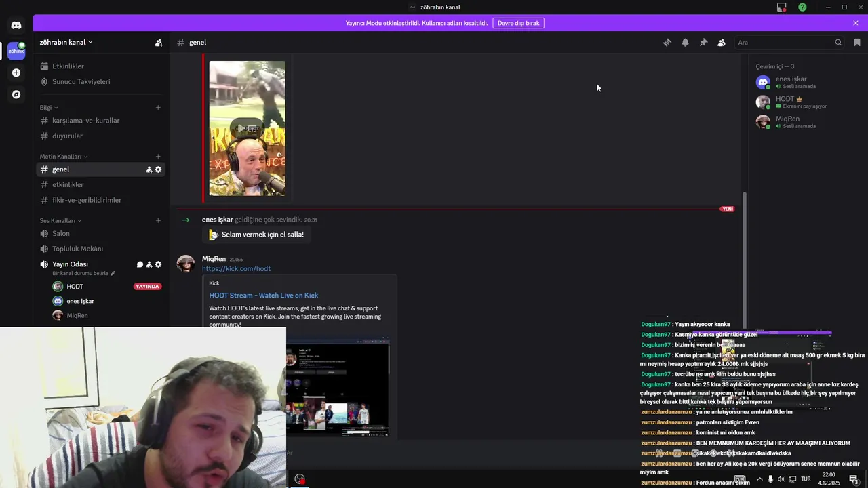Edit genel channel settings gear
Screen dimensions: 868x488
[159, 169]
